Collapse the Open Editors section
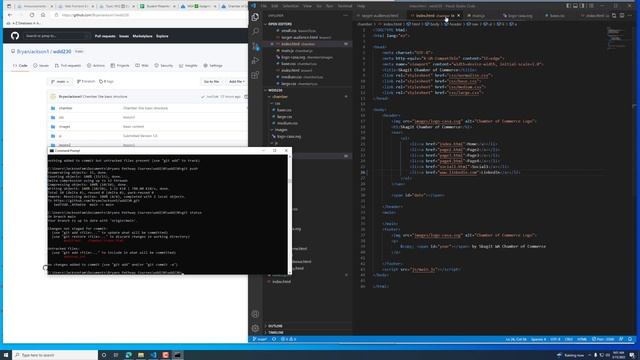This screenshot has width=640, height=360. point(280,24)
